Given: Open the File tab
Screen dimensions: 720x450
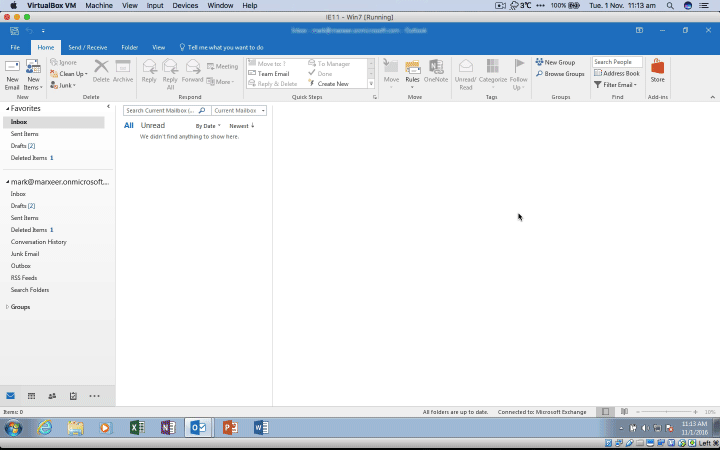Looking at the screenshot, I should tap(15, 47).
